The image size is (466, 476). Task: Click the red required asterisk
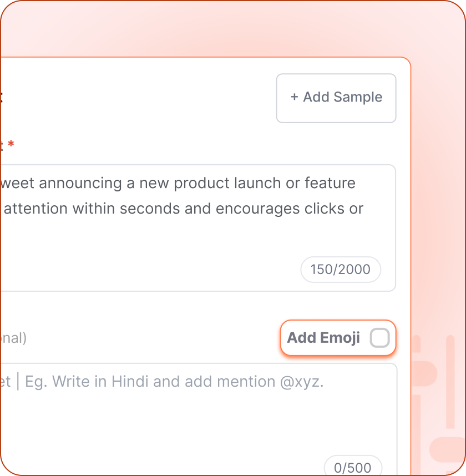(x=11, y=145)
